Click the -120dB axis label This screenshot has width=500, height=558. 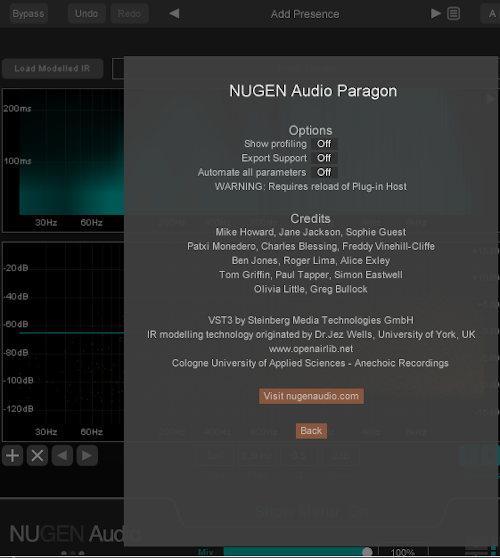(x=19, y=409)
